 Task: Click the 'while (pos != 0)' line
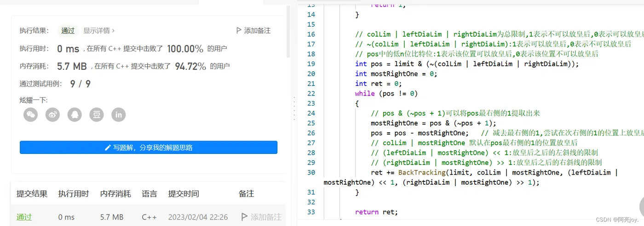[x=386, y=93]
